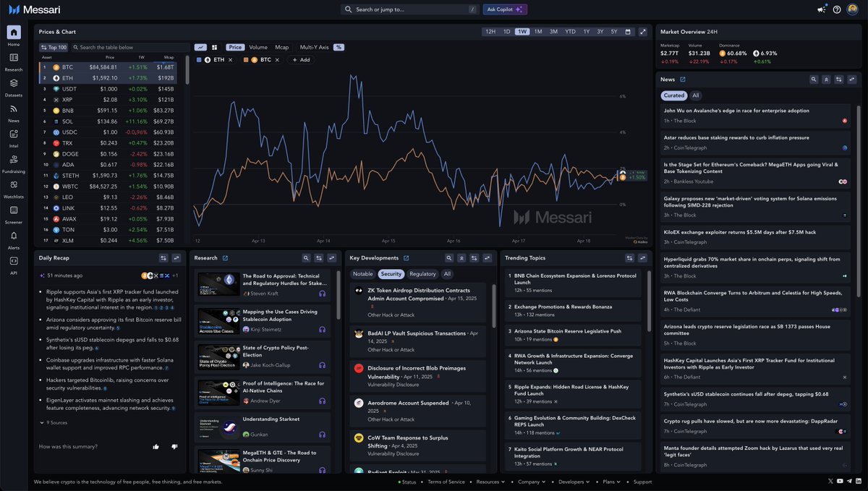The height and width of the screenshot is (491, 868).
Task: Open the Alerts bell icon
Action: point(14,236)
